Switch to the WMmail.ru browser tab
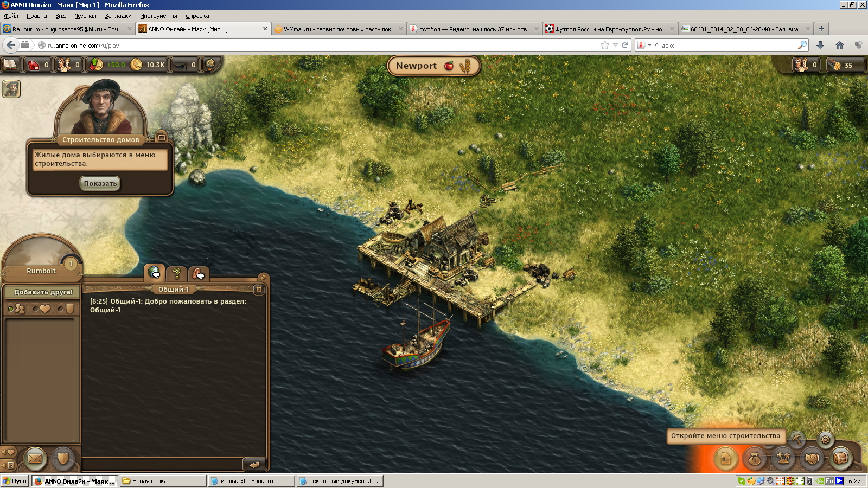This screenshot has width=868, height=488. tap(339, 29)
